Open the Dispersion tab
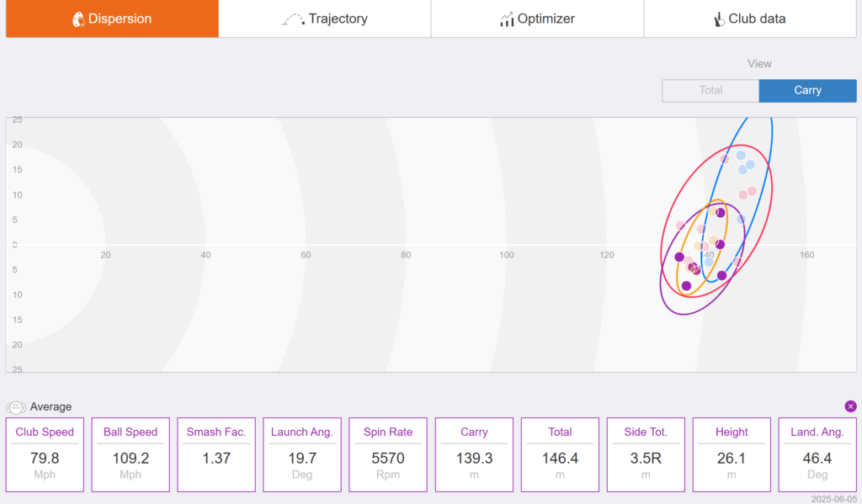 click(112, 19)
